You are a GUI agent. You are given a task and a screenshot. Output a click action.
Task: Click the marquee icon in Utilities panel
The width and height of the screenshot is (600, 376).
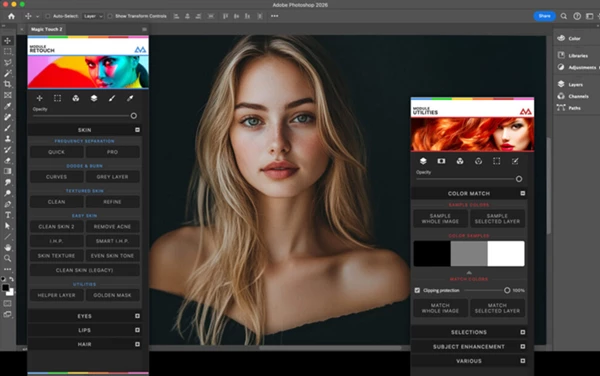point(497,161)
